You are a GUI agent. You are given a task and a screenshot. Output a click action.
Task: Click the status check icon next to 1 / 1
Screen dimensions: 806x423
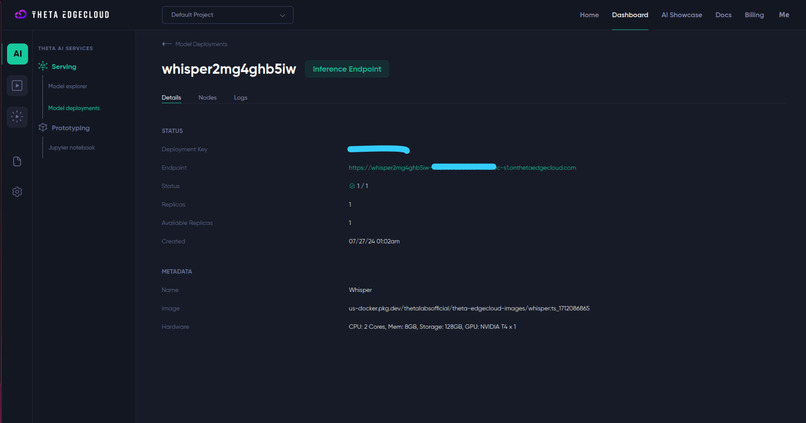click(352, 186)
